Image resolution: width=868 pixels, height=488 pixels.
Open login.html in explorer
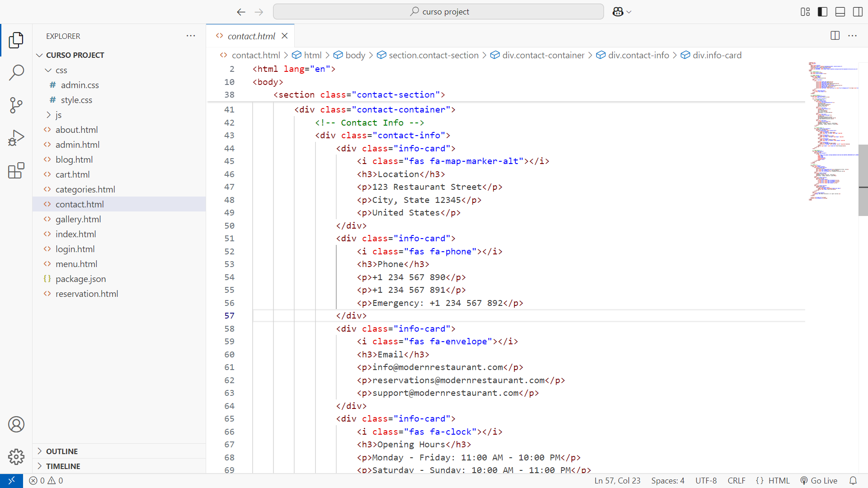point(119,249)
